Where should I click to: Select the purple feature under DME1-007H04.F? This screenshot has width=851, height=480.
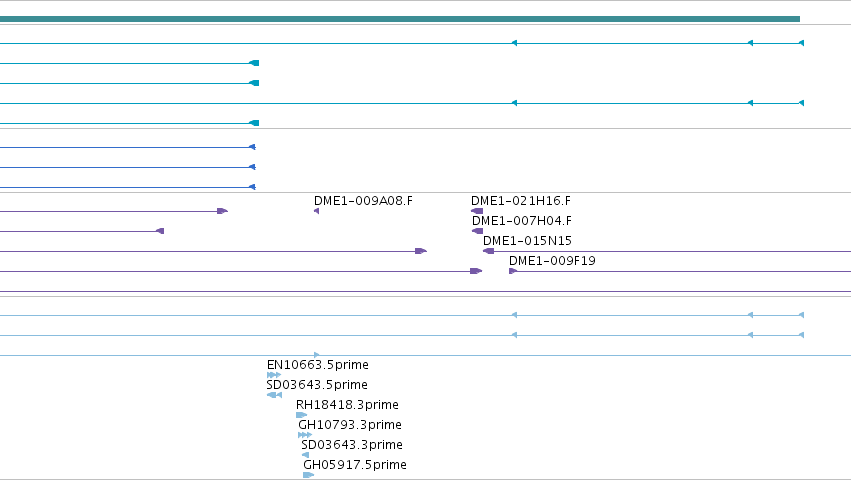tap(478, 231)
